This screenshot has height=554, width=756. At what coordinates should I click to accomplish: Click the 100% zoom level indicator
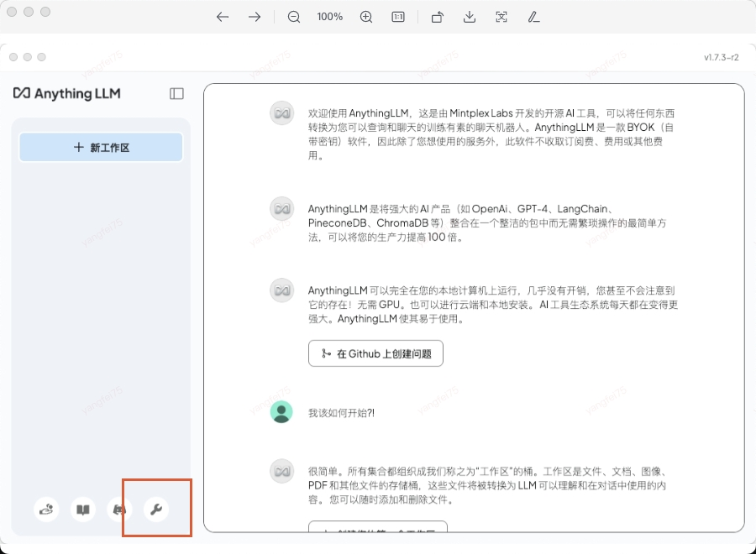click(x=330, y=17)
